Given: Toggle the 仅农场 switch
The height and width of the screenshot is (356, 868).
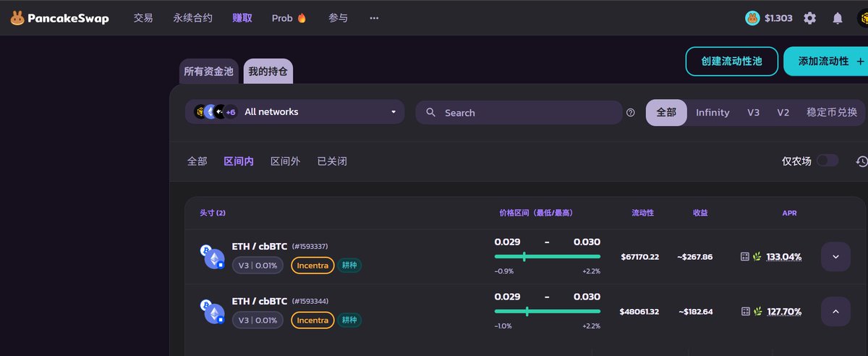Looking at the screenshot, I should [x=827, y=161].
